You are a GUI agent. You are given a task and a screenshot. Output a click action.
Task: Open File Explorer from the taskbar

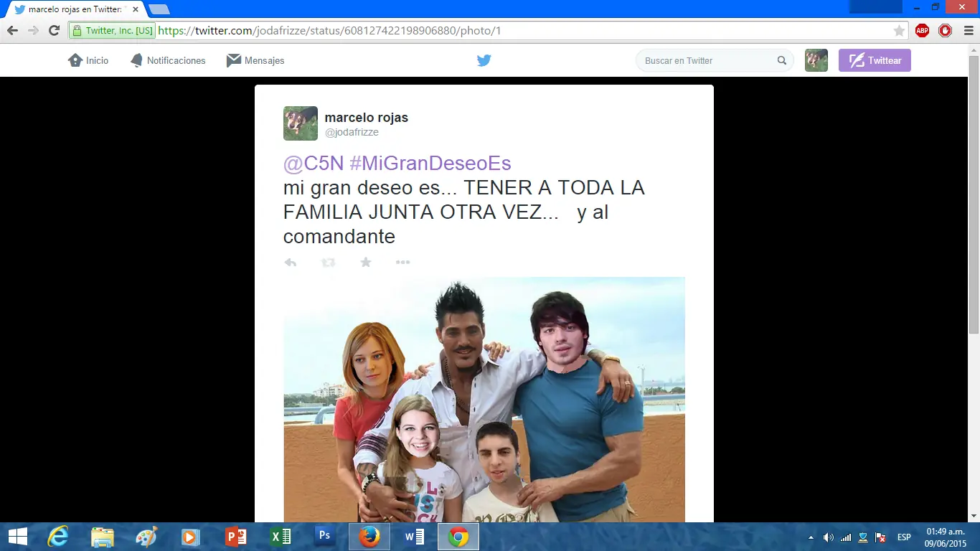coord(102,537)
